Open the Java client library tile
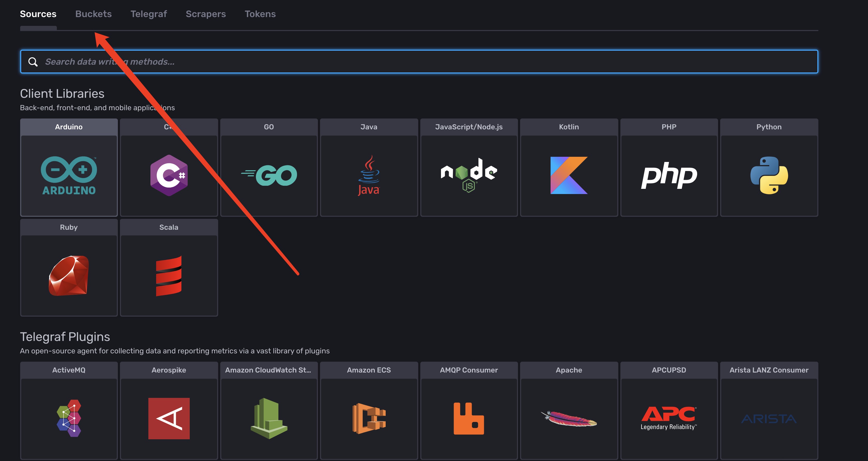 369,167
